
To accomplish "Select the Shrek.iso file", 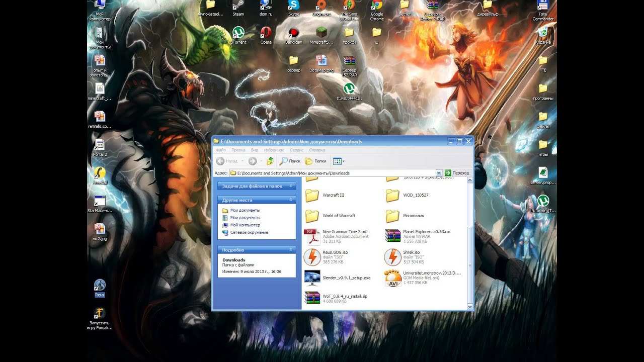I will point(404,257).
